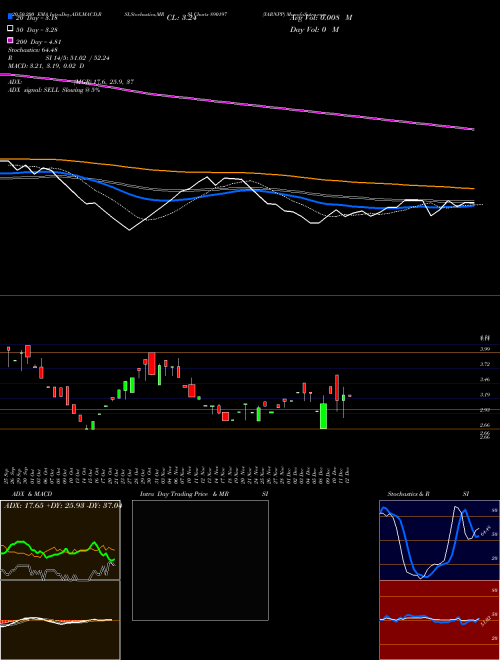Click the blue Stochastics panel chart
The height and width of the screenshot is (660, 500).
[x=439, y=540]
